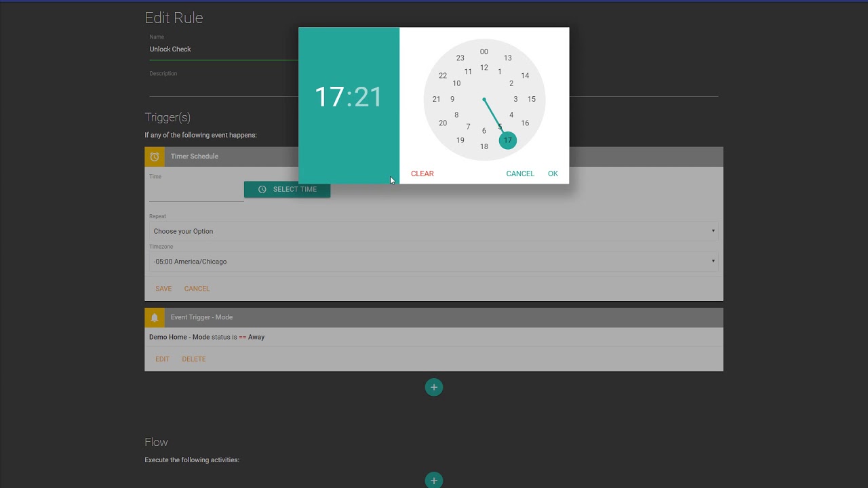Pick hour 1 on the inner ring
The image size is (868, 488).
coord(500,72)
